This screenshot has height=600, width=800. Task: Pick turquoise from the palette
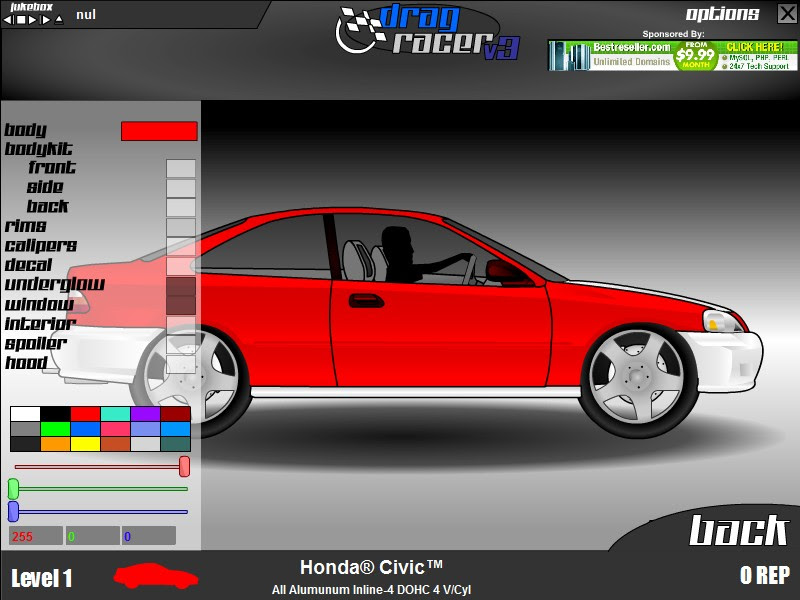(x=115, y=414)
